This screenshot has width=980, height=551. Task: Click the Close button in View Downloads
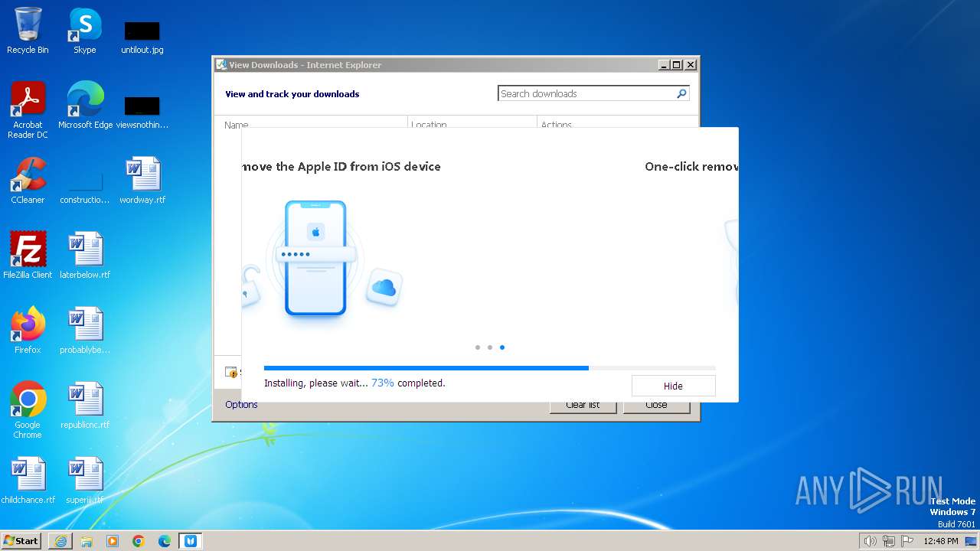656,406
